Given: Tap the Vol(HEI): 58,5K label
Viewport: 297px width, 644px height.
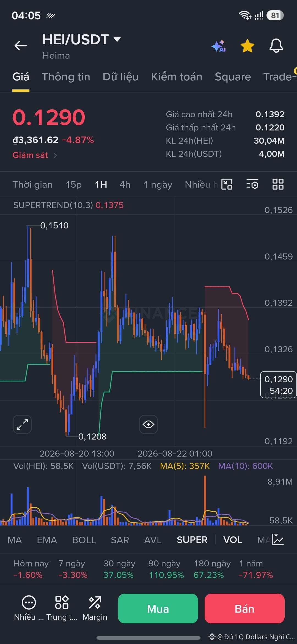Looking at the screenshot, I should point(43,466).
